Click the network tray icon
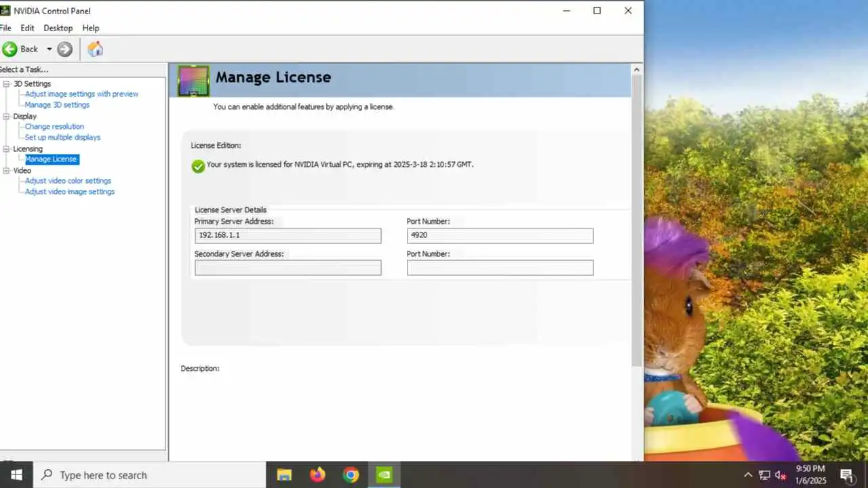 pyautogui.click(x=764, y=475)
